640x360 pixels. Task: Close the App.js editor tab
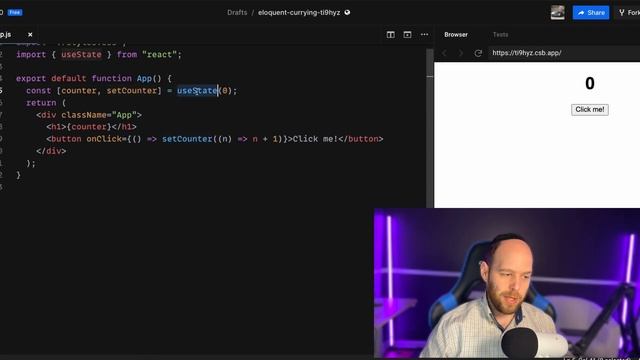tap(30, 35)
